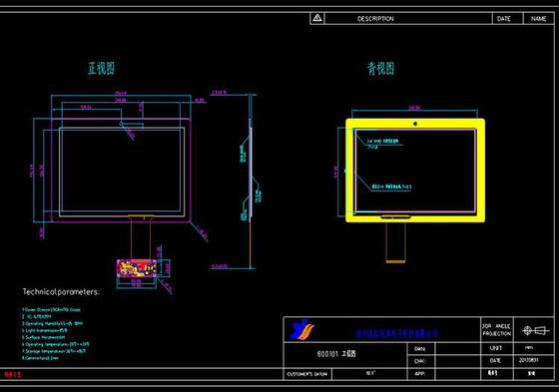559x392 pixels.
Task: Click the Surface Hardness parameter line
Action: [x=44, y=337]
